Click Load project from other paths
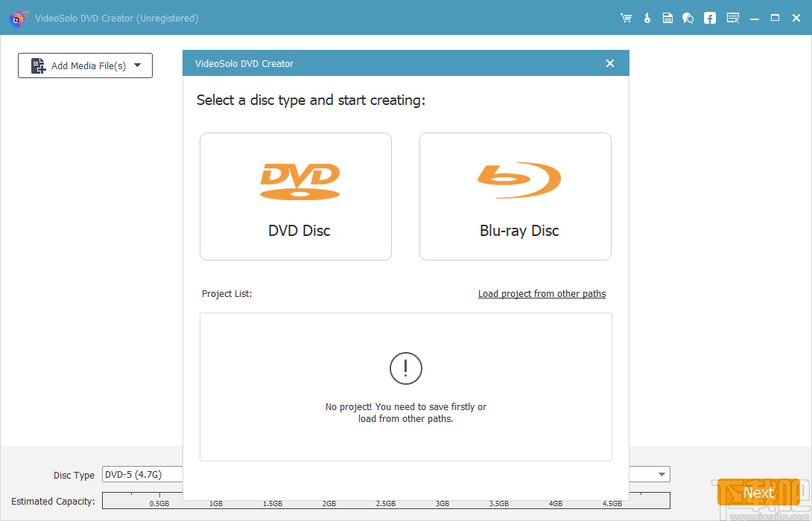 pos(542,293)
